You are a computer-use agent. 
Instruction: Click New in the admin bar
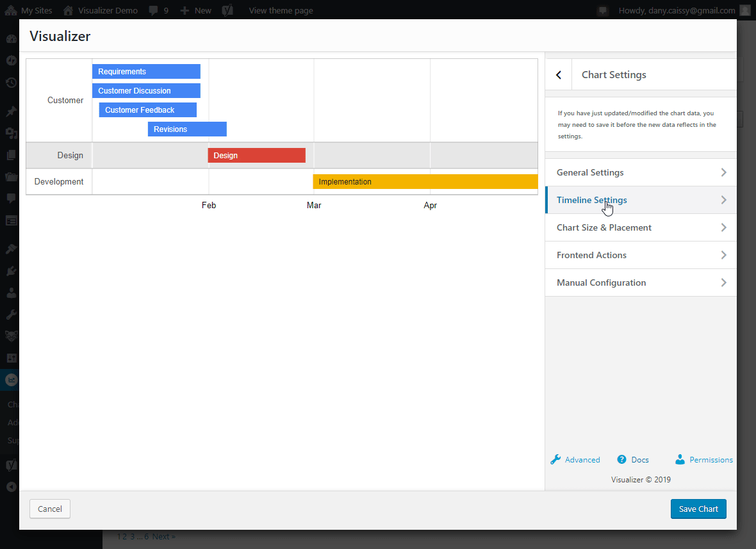[196, 10]
